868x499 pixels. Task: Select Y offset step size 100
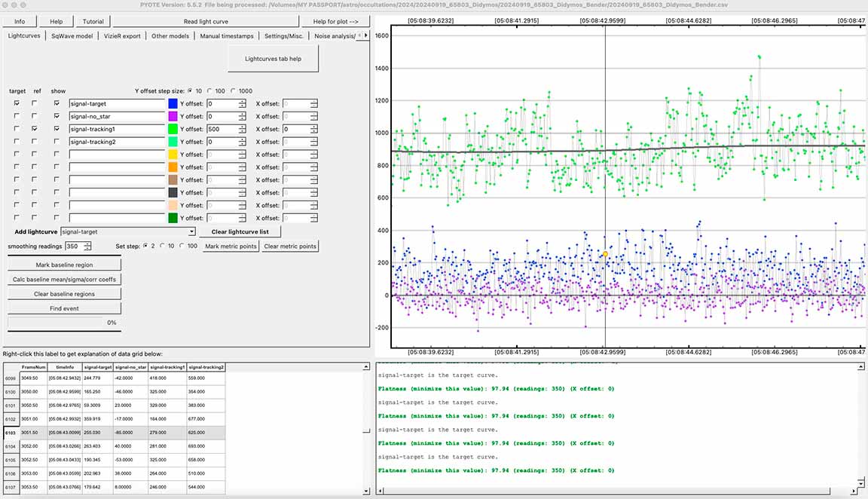[209, 90]
